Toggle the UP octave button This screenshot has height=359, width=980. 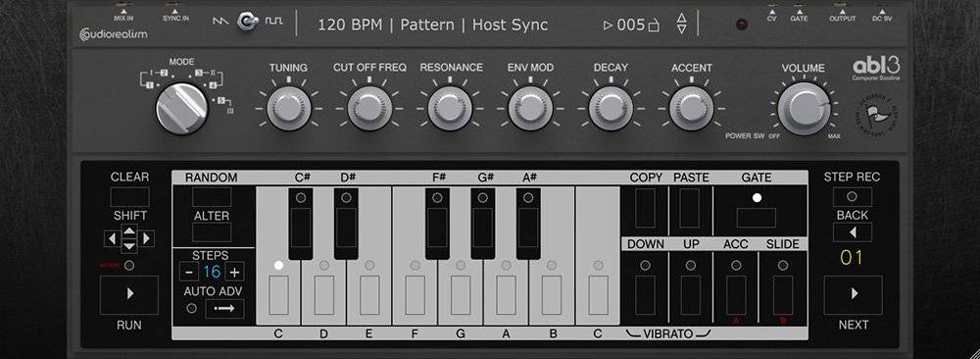pyautogui.click(x=691, y=294)
